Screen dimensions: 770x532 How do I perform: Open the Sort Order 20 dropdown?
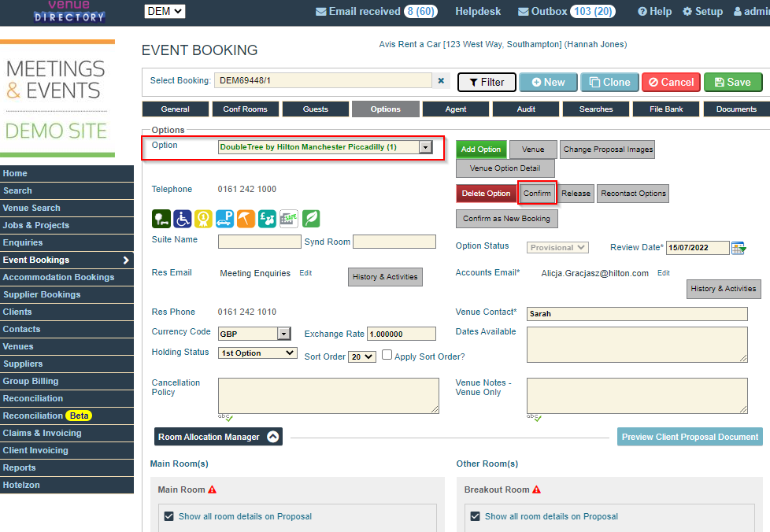(x=362, y=357)
